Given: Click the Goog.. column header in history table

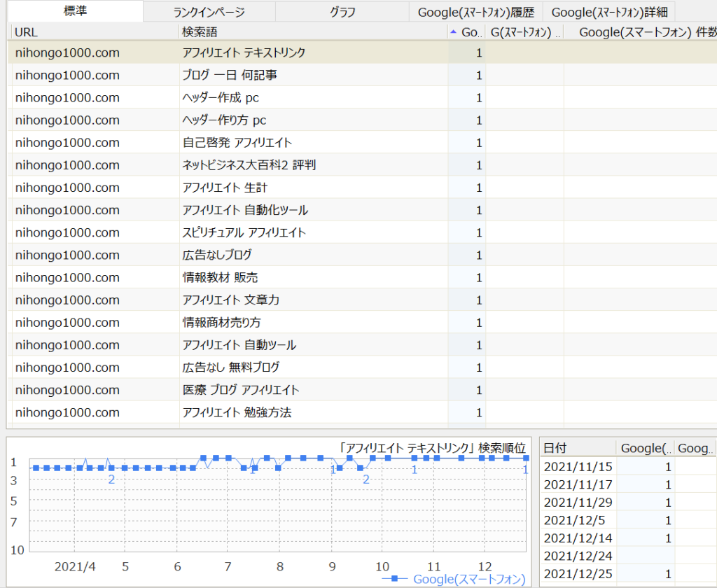Looking at the screenshot, I should (x=695, y=448).
